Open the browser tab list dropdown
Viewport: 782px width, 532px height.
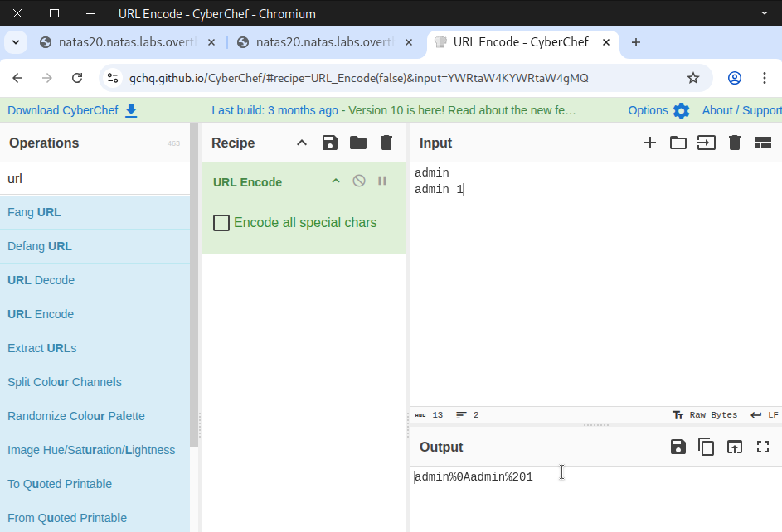coord(15,42)
